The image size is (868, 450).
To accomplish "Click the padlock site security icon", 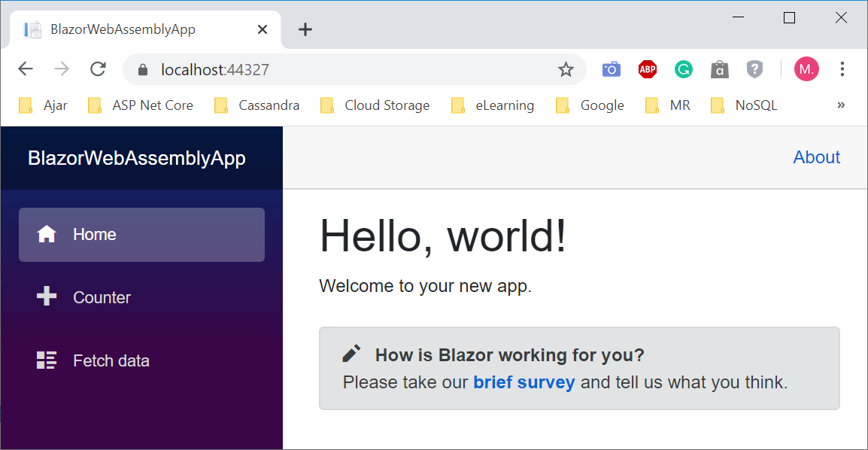I will tap(142, 68).
